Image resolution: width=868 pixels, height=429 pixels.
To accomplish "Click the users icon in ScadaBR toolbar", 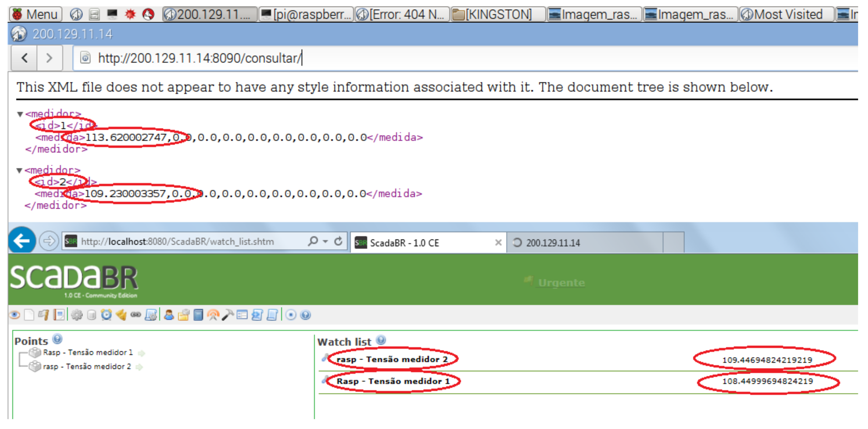I will click(169, 315).
